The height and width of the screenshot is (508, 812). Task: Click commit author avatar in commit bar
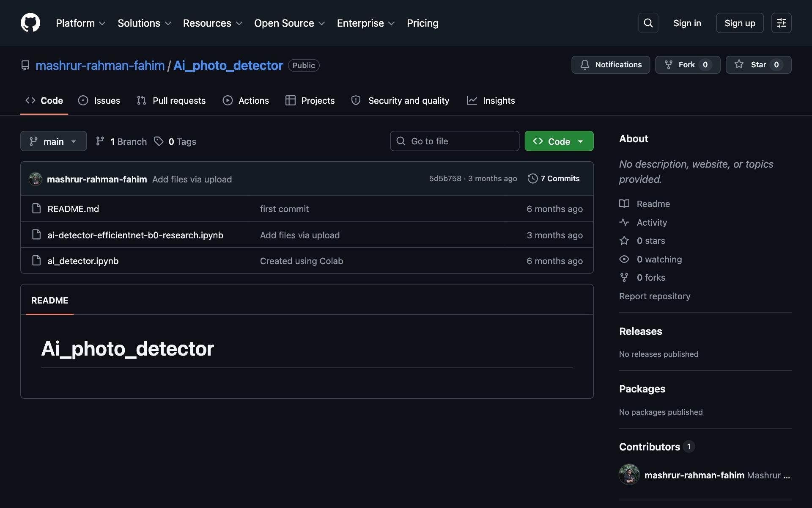36,179
